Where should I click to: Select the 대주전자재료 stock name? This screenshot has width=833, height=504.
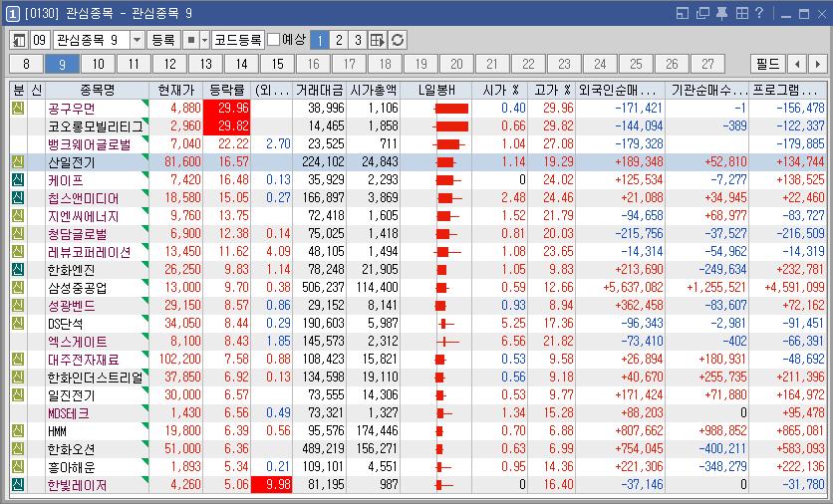(x=84, y=360)
